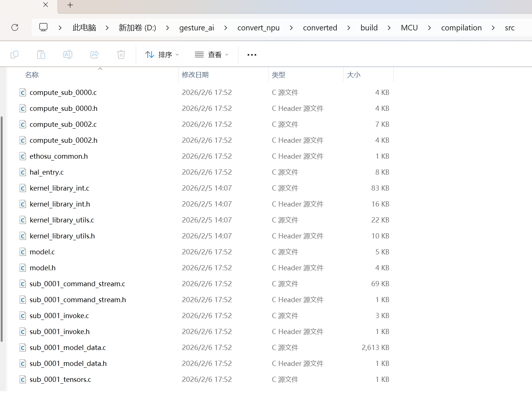Image resolution: width=532 pixels, height=393 pixels.
Task: Click file icon of sub_0001_model_data.c
Action: pyautogui.click(x=23, y=347)
